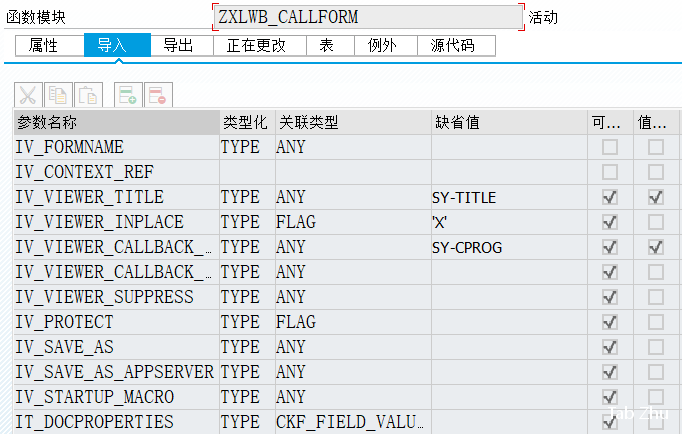The height and width of the screenshot is (434, 682).
Task: Click empty typing cell of IV_CONTEXT_REF
Action: pyautogui.click(x=247, y=172)
